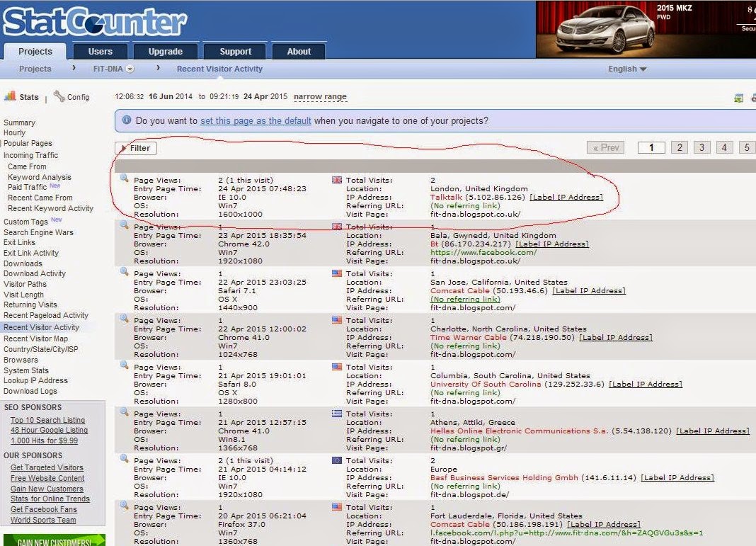The height and width of the screenshot is (546, 756).
Task: Click magnifier icon for Athens visitor
Action: [125, 412]
